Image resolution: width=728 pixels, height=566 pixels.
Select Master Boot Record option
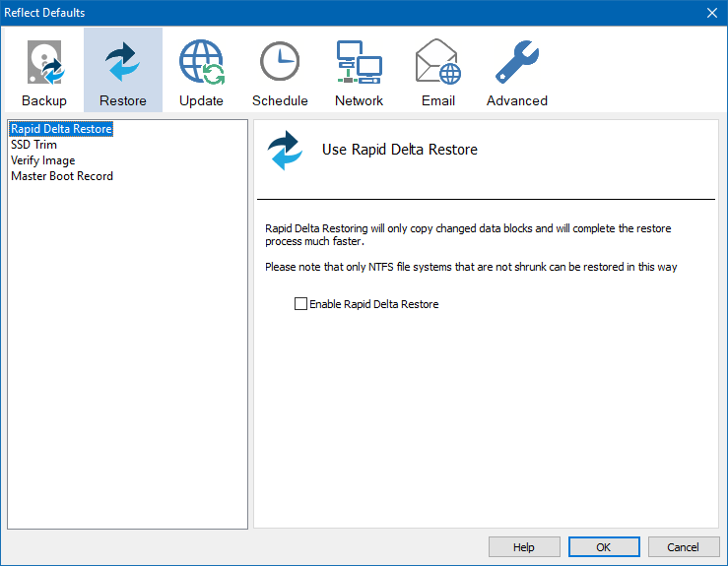(62, 176)
